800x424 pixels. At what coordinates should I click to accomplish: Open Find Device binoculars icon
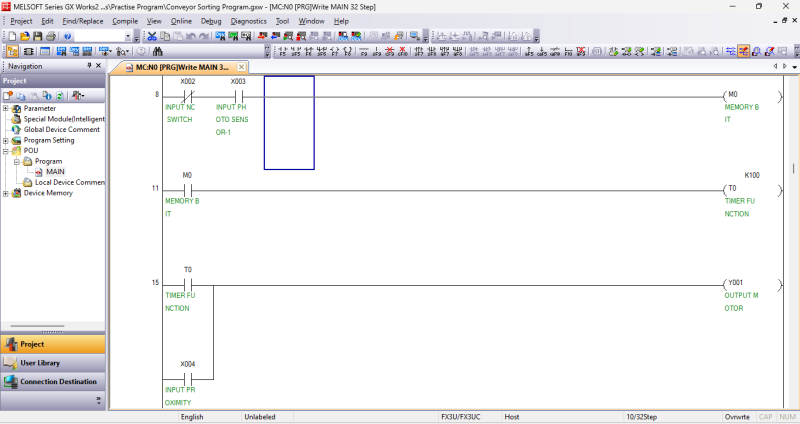click(158, 51)
